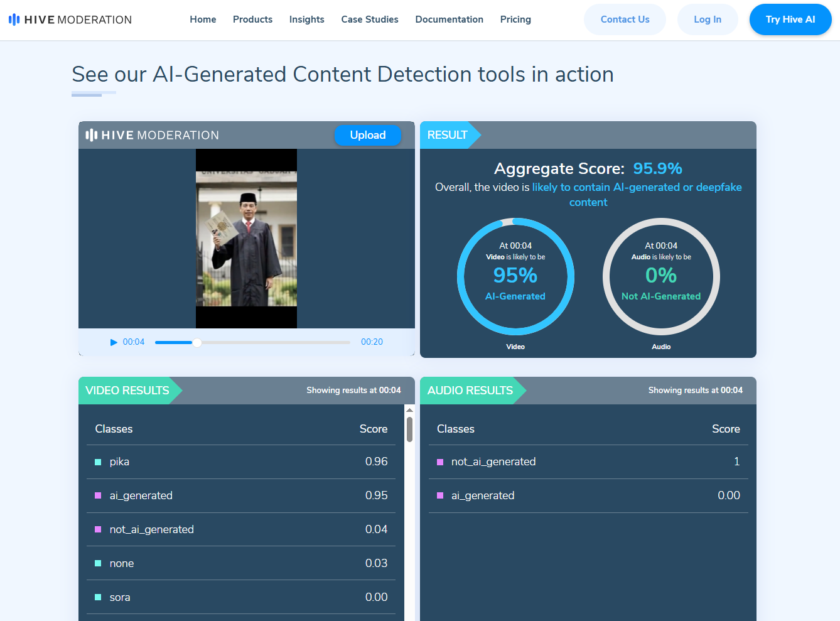Click the magenta swatch beside video ai_generated
Screen dimensions: 840x621
coord(98,495)
